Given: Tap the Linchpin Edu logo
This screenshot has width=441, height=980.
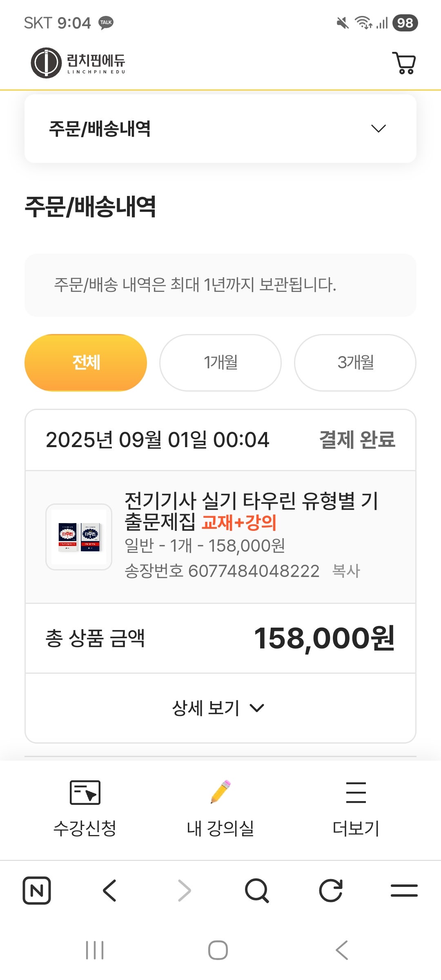Looking at the screenshot, I should tap(78, 63).
